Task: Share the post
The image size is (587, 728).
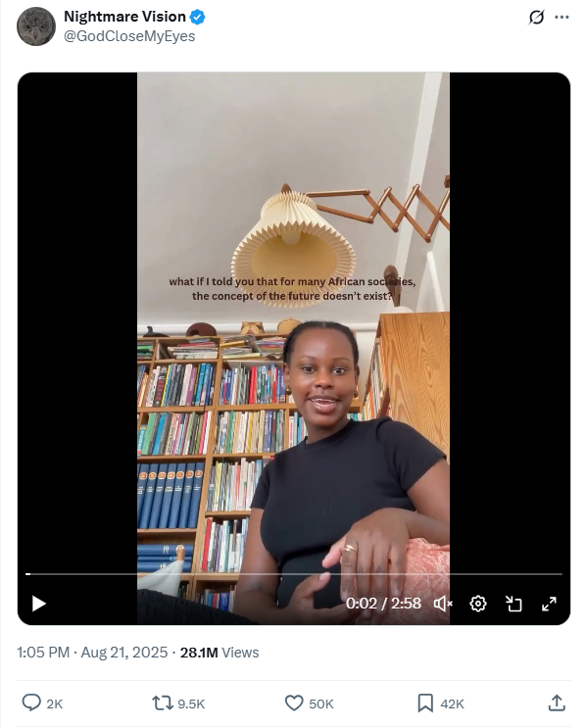Action: tap(557, 703)
